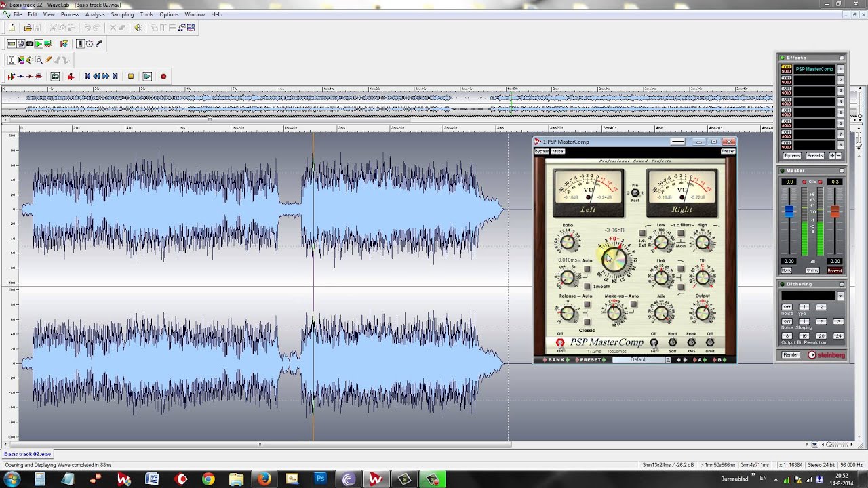
Task: Collapse the Effects panel header button
Action: click(x=842, y=58)
